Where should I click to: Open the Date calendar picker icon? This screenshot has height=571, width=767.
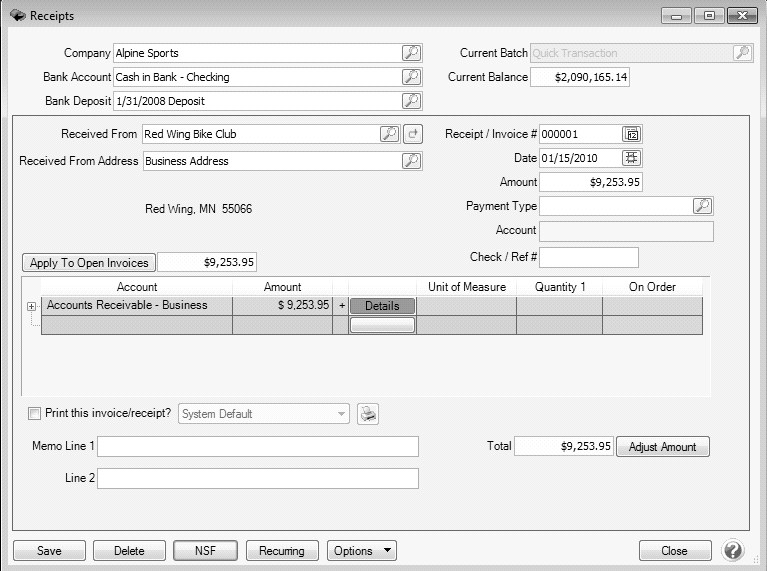631,158
